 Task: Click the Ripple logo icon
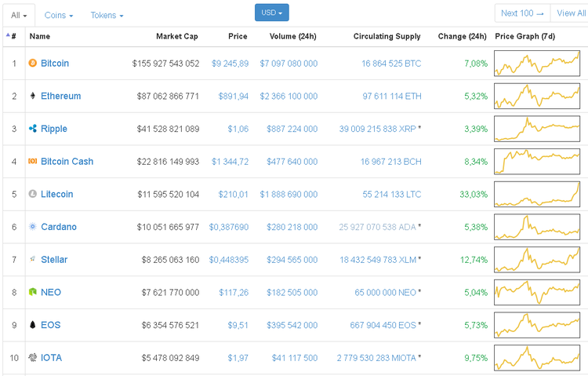33,129
